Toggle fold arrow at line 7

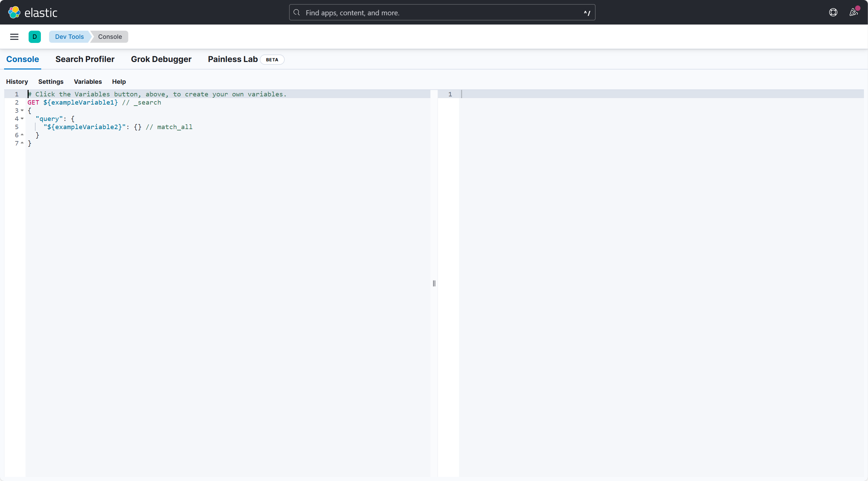point(22,143)
